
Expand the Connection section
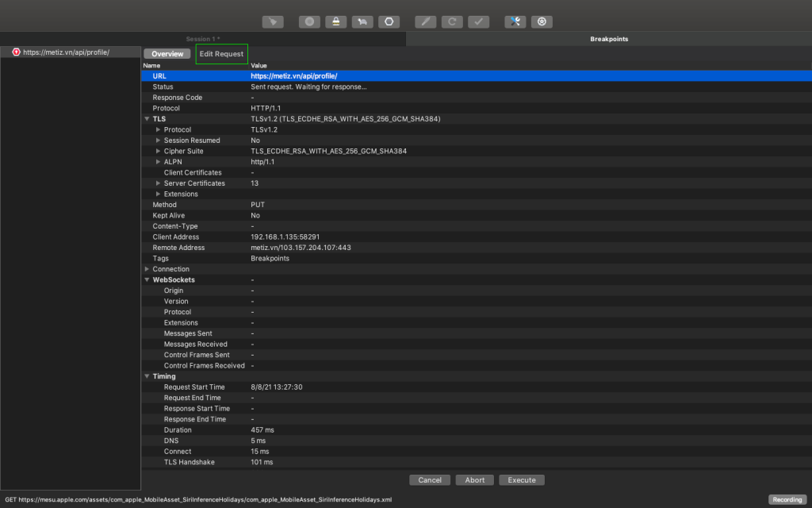click(147, 269)
